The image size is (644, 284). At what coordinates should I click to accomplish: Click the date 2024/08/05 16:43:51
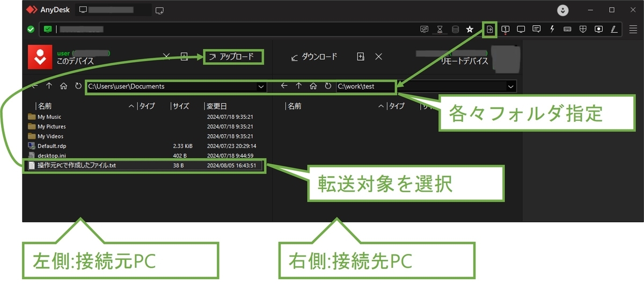click(x=231, y=165)
